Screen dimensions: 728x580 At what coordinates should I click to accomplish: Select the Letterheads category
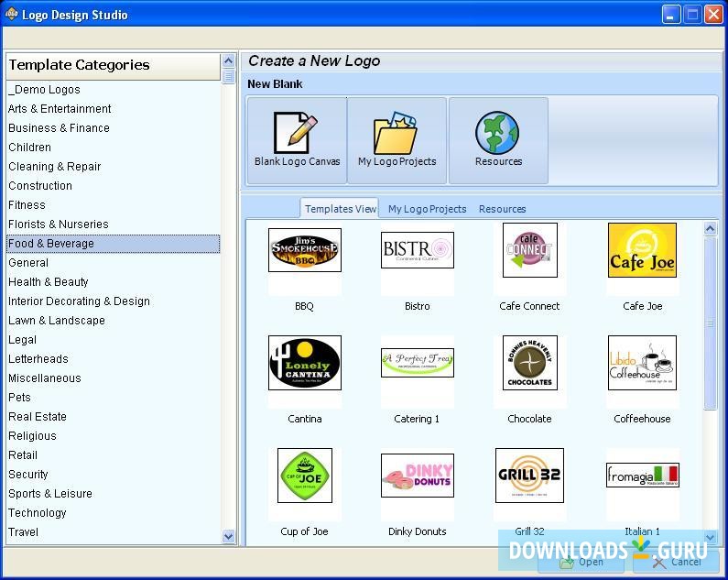[113, 359]
